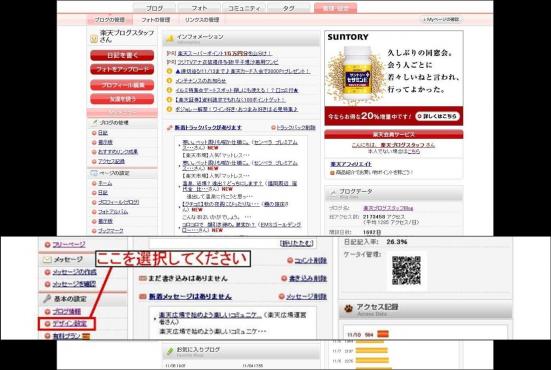This screenshot has height=370, width=551.
Task: Open the プロフィール sidebar link
Action: (x=118, y=202)
